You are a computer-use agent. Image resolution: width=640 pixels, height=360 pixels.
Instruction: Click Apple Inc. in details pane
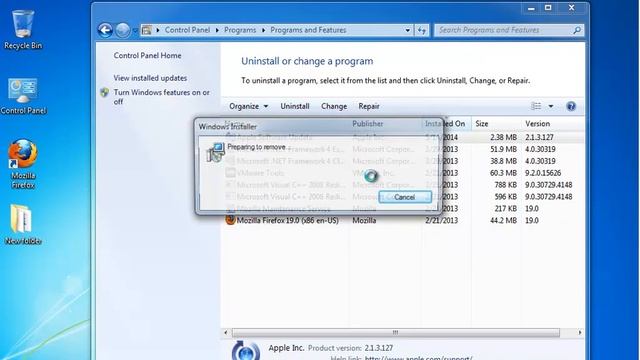pos(286,348)
